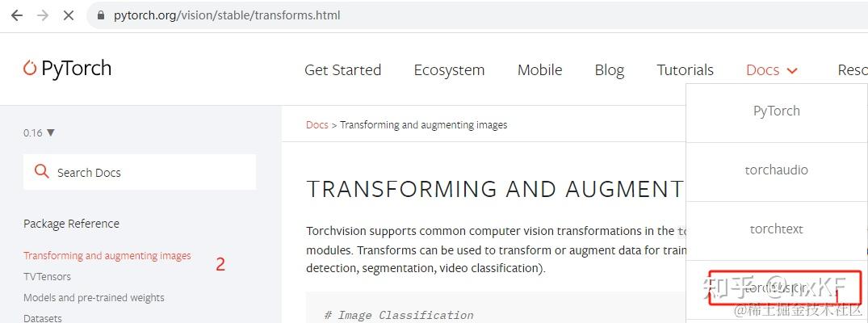
Task: Open the Ecosystem menu item
Action: [x=449, y=70]
